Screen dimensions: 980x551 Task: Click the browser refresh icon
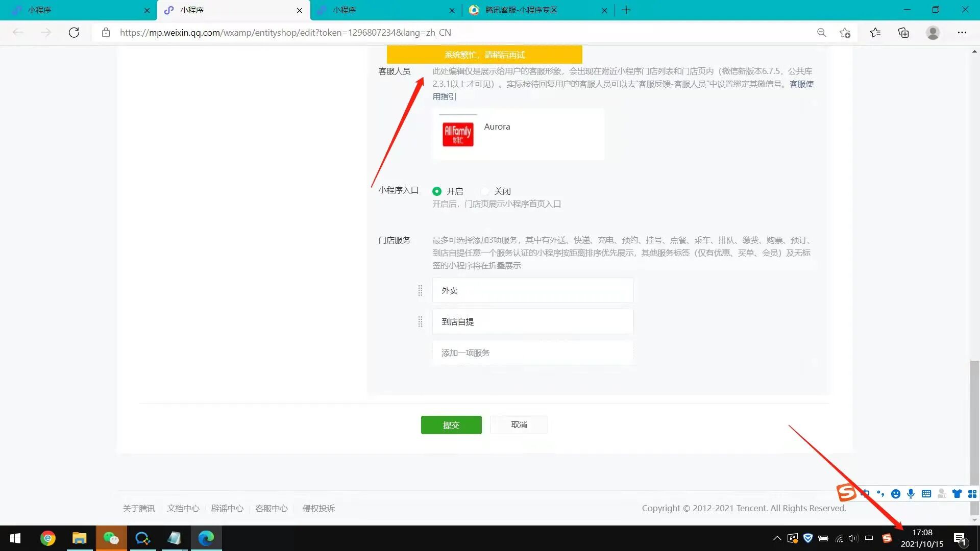74,33
